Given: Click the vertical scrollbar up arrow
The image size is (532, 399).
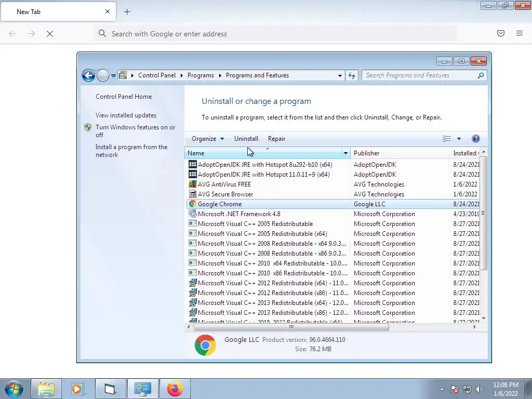Looking at the screenshot, I should click(x=484, y=152).
